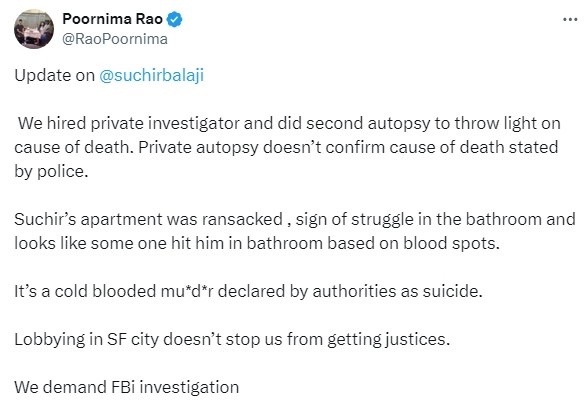Viewport: 587px width, 414px height.
Task: Click the words 'blood spots' in the tweet
Action: [449, 244]
